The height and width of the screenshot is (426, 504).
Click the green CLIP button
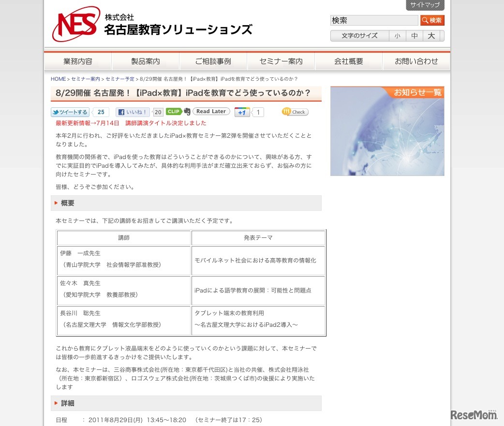pyautogui.click(x=174, y=112)
